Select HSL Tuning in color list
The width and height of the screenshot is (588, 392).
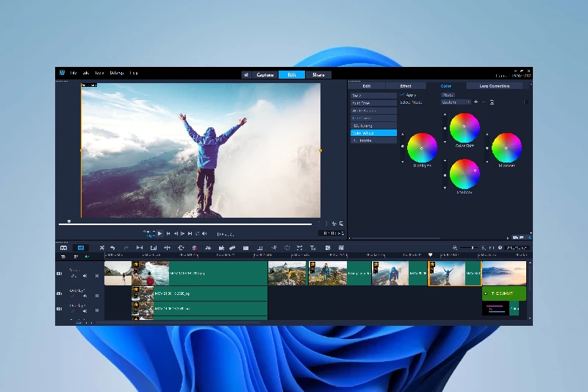373,126
